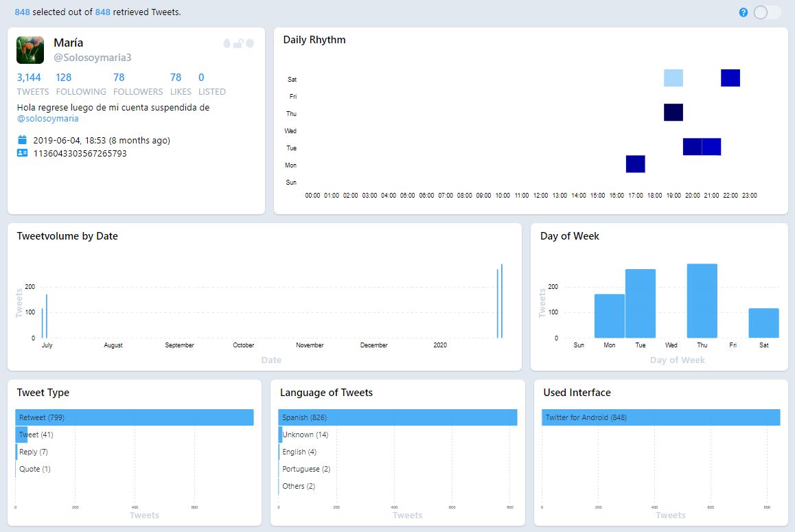Click the Language of Tweets panel title
The width and height of the screenshot is (795, 532).
tap(326, 393)
